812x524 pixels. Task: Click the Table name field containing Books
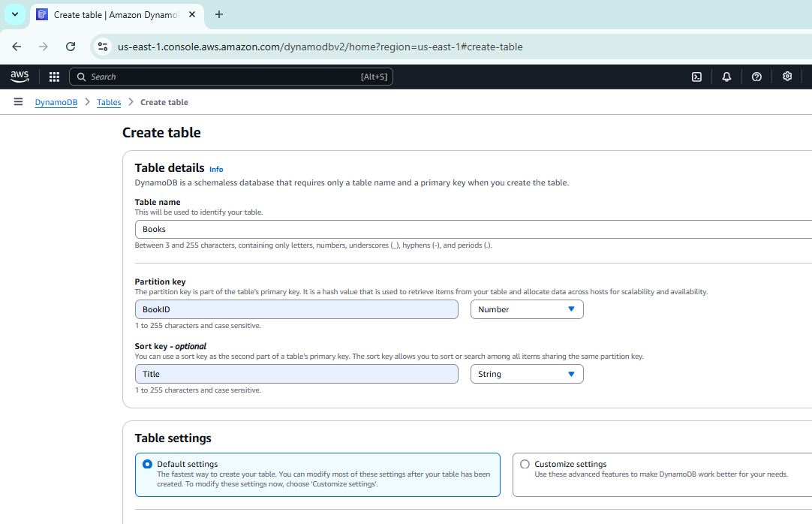click(x=474, y=229)
